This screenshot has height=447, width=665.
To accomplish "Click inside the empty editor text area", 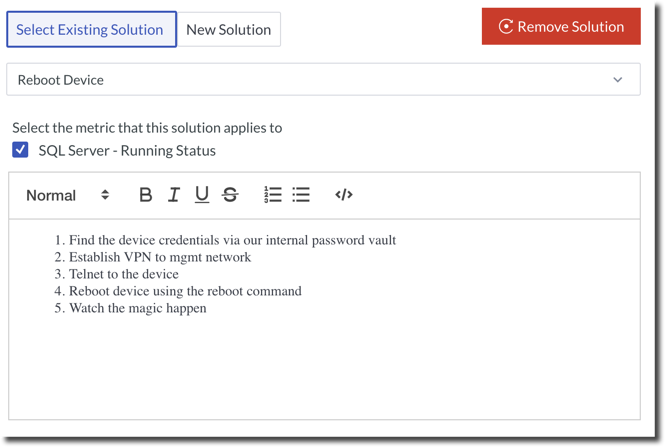I will pyautogui.click(x=324, y=370).
